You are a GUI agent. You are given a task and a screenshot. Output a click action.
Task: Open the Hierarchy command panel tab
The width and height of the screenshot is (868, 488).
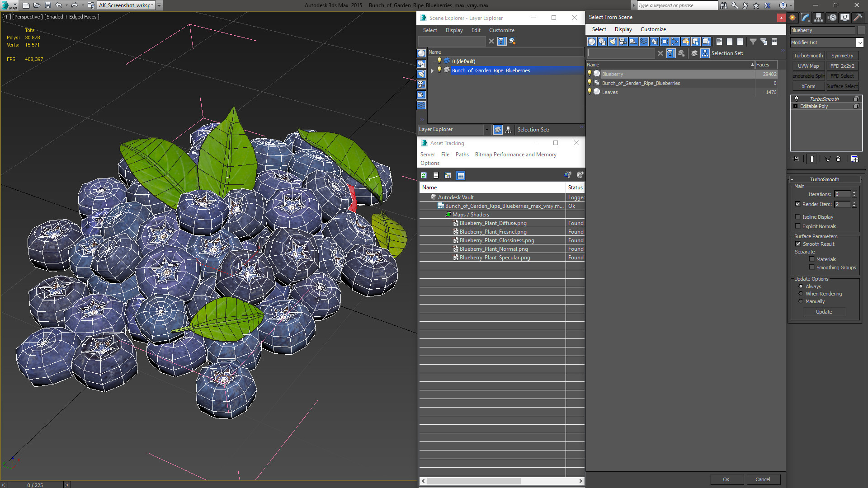(819, 18)
